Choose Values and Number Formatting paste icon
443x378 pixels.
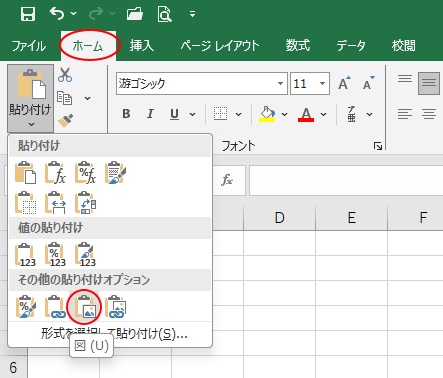(x=55, y=255)
